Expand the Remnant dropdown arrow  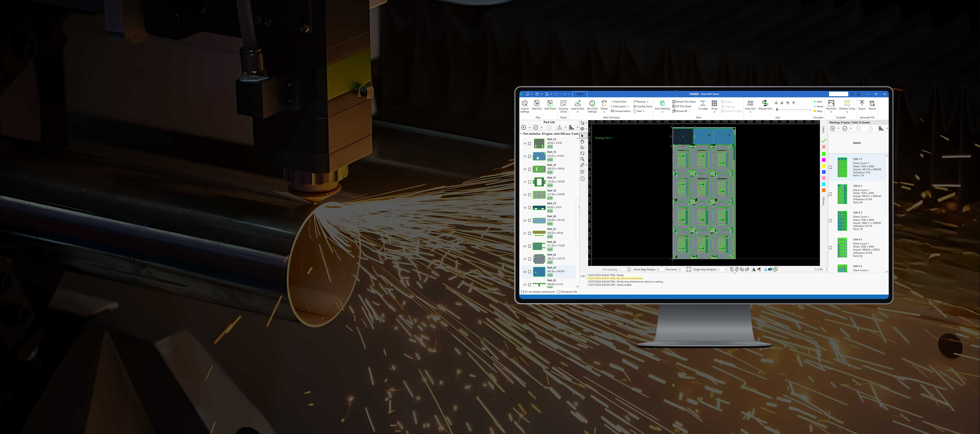pos(831,112)
